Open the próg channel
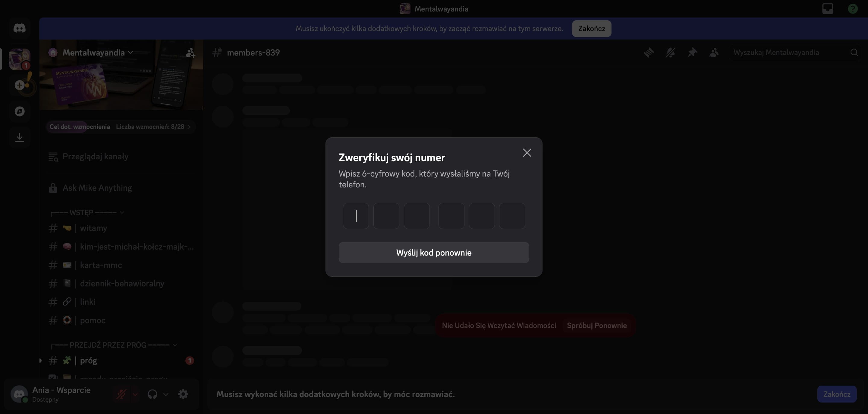Viewport: 868px width, 414px height. coord(121,360)
